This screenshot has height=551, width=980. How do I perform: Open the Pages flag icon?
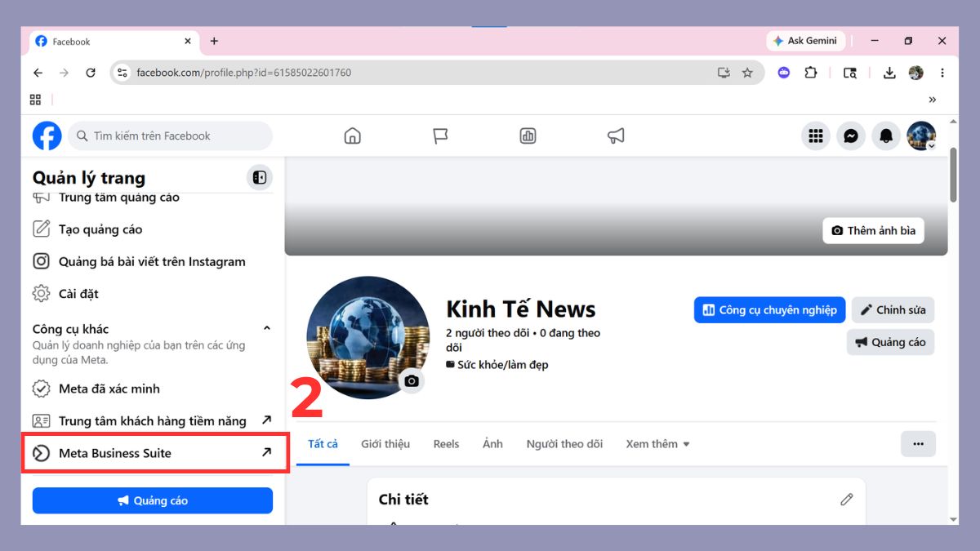coord(440,136)
